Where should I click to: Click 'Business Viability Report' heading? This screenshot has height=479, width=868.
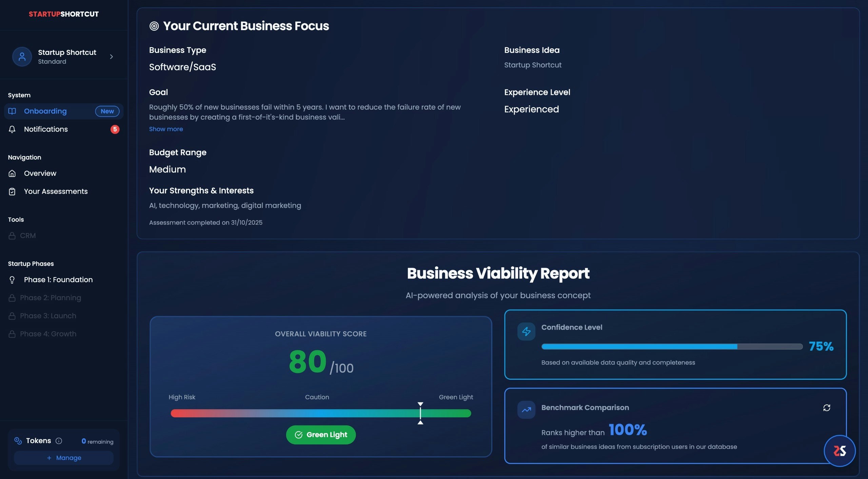pyautogui.click(x=498, y=273)
